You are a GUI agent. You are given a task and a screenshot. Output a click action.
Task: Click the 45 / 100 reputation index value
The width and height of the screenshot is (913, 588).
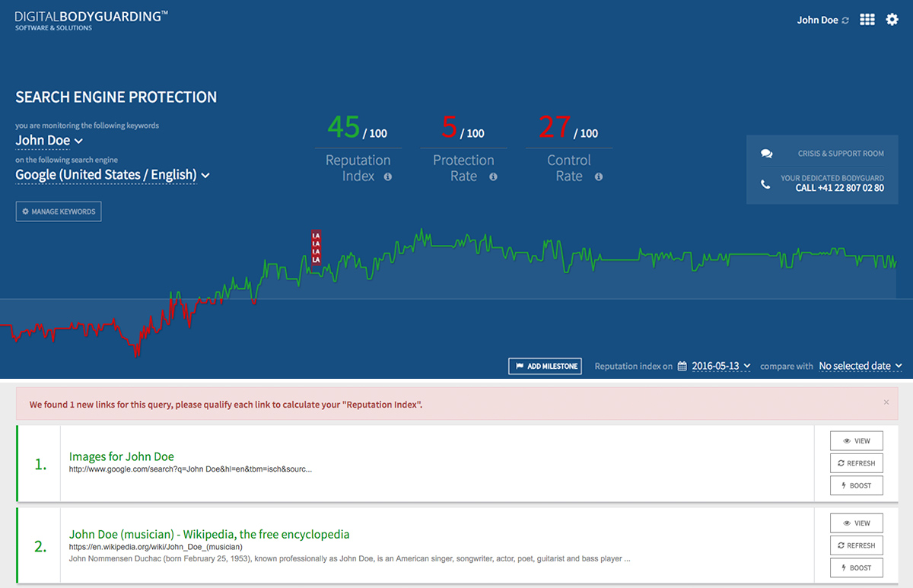tap(358, 127)
